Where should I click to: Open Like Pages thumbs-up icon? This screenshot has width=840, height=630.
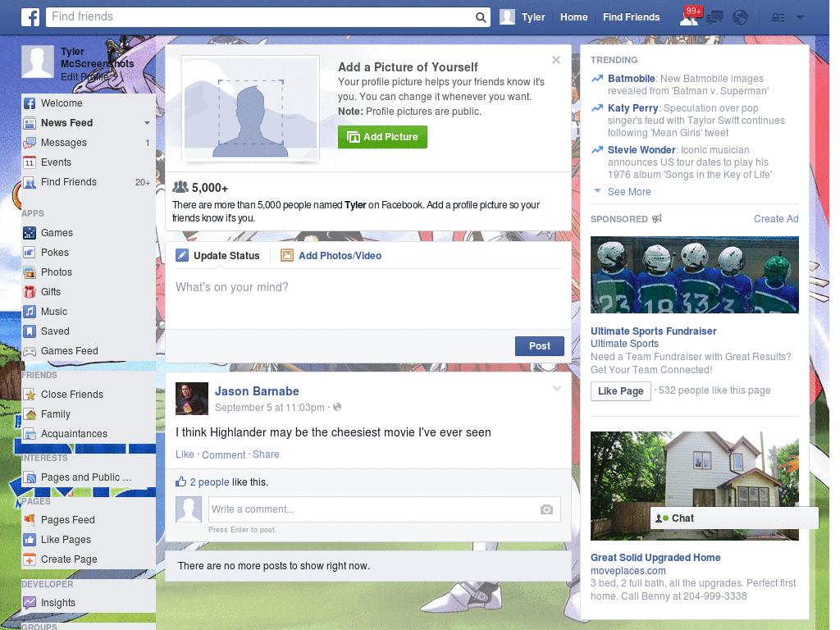point(30,540)
